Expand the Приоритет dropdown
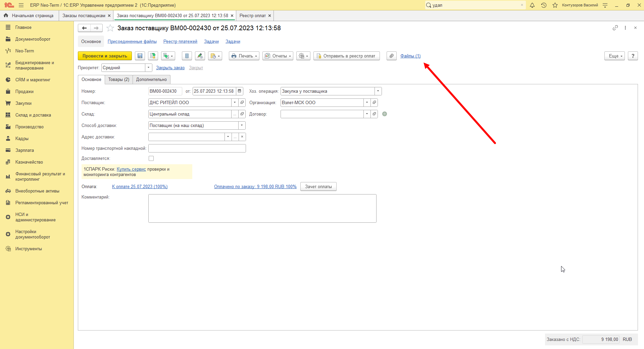This screenshot has height=349, width=644. click(x=149, y=68)
